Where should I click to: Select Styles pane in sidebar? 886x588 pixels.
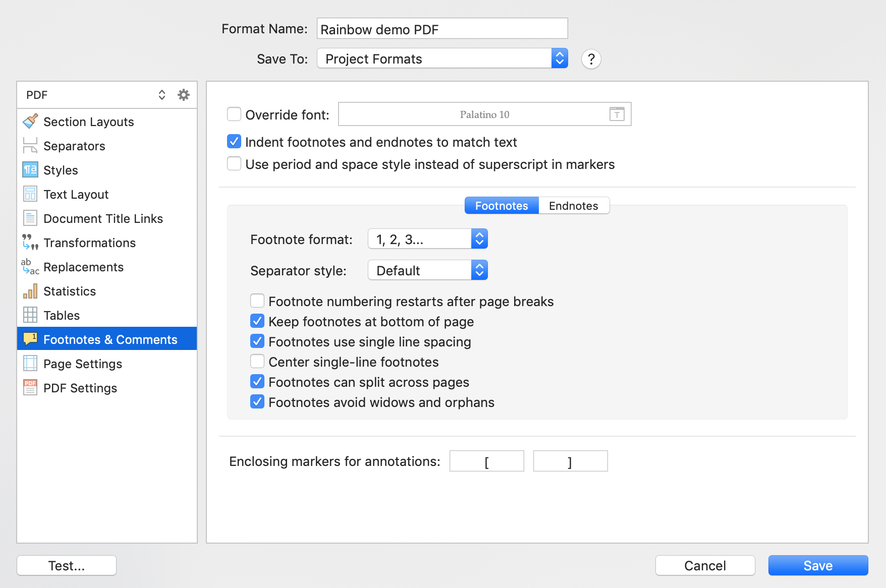107,170
